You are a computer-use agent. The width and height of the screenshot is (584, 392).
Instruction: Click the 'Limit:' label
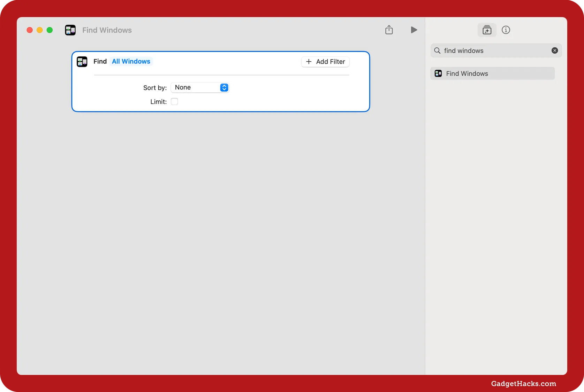coord(159,102)
